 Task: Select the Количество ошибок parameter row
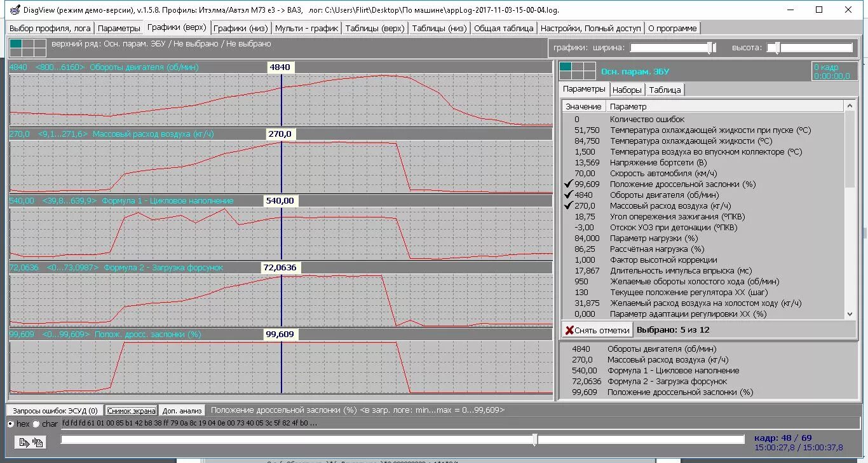click(703, 119)
